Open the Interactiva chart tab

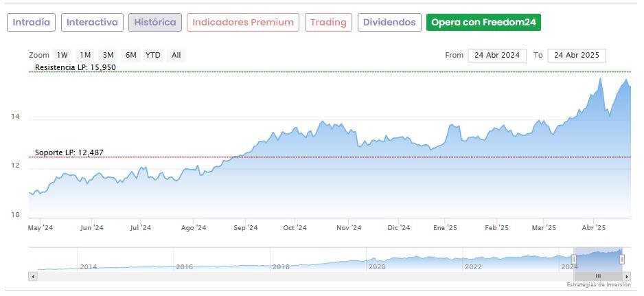[92, 23]
